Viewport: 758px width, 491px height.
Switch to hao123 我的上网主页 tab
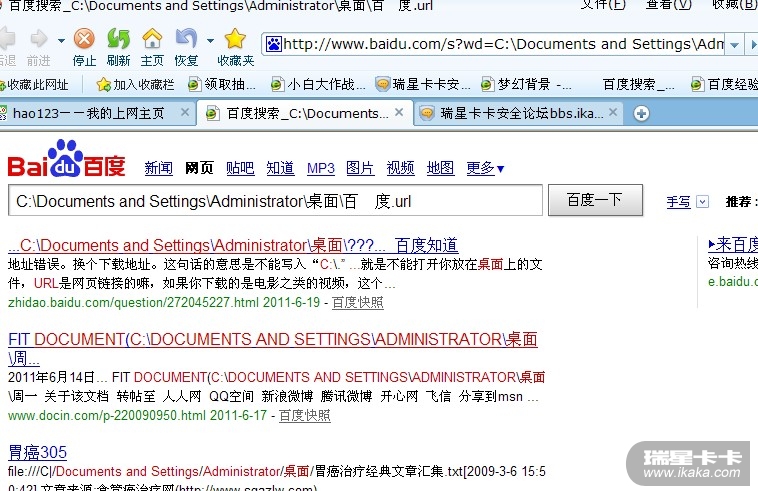88,113
